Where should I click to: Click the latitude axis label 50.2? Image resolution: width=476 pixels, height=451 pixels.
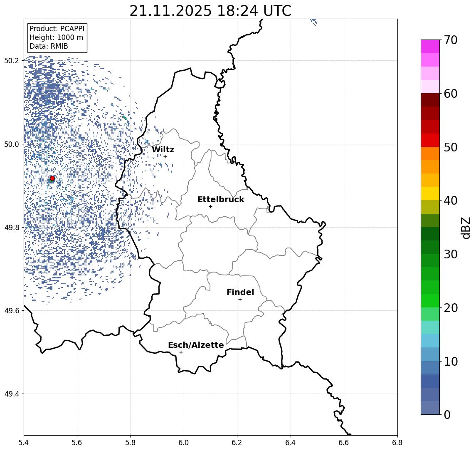point(12,60)
